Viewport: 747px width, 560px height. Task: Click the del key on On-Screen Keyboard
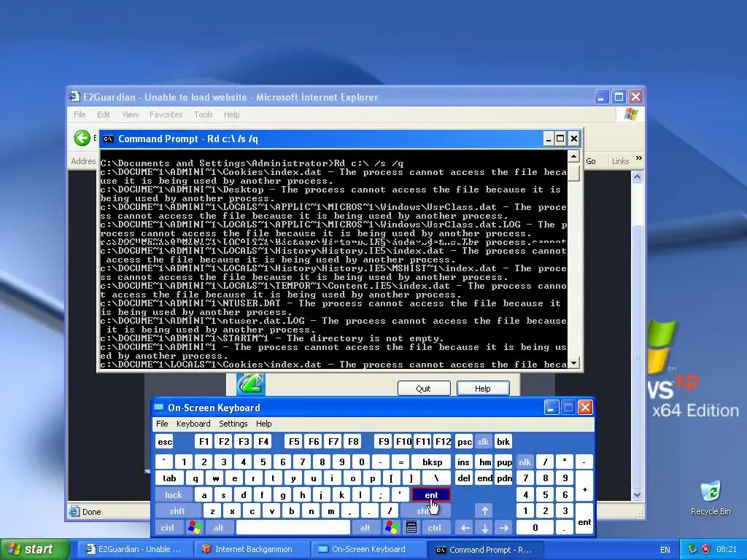click(463, 478)
